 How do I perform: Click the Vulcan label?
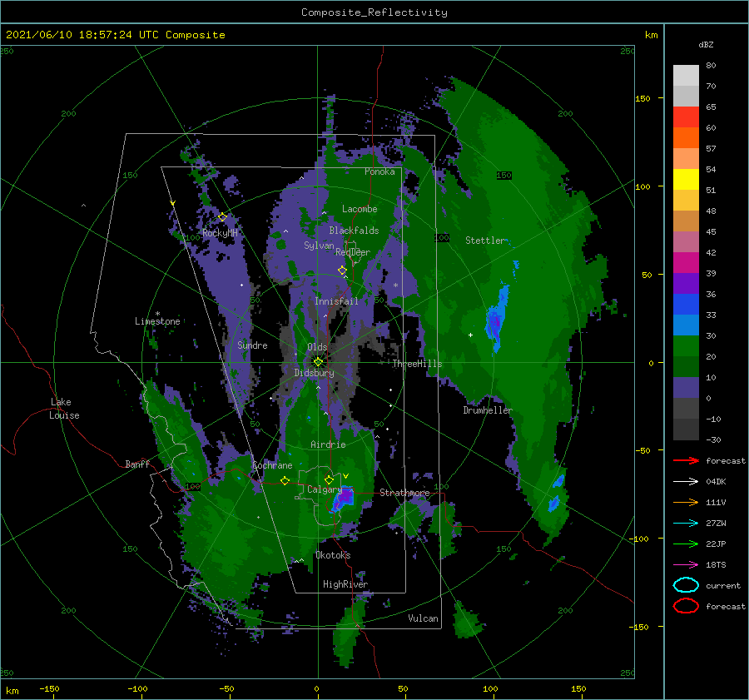point(424,618)
